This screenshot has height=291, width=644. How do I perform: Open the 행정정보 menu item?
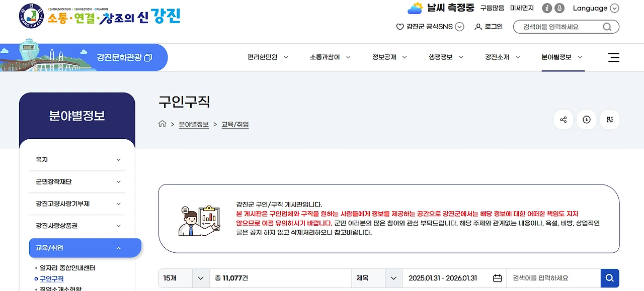(442, 57)
